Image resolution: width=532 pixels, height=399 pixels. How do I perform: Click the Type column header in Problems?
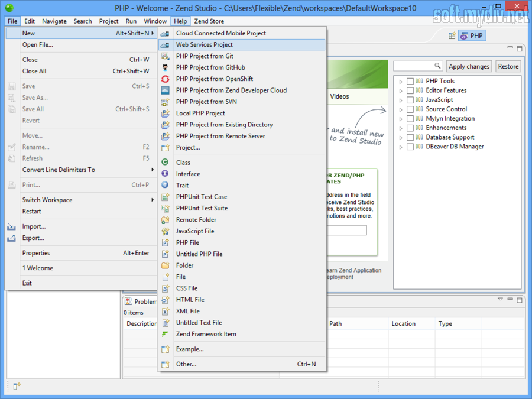pos(458,324)
